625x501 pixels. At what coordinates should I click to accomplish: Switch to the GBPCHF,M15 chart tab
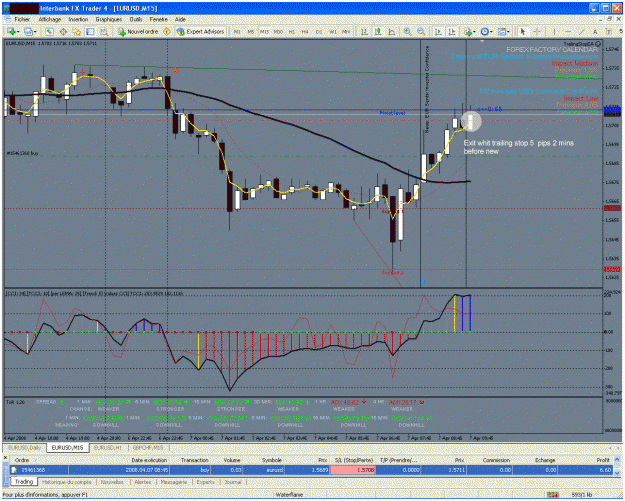pos(148,448)
